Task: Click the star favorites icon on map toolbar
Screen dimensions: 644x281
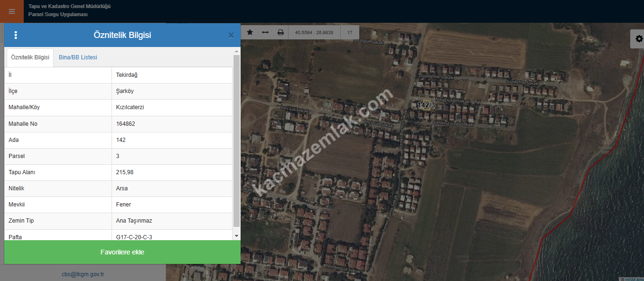Action: [250, 32]
